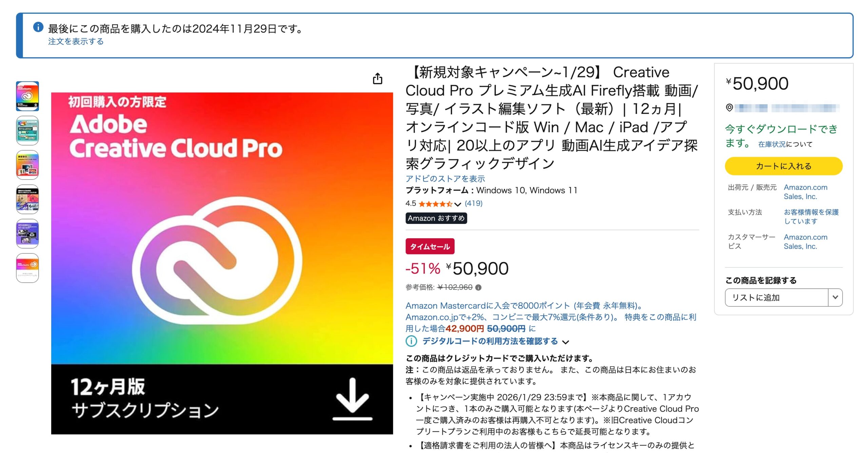The height and width of the screenshot is (453, 868).
Task: Click カートに入れる button
Action: [x=784, y=166]
